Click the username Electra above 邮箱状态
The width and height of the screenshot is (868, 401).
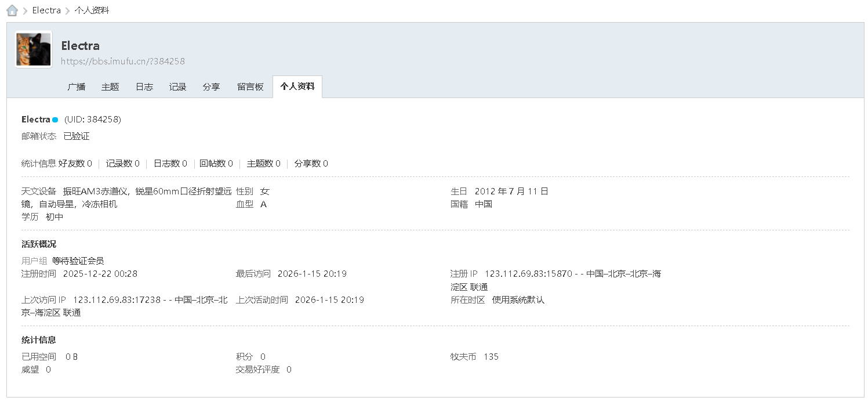click(x=37, y=119)
